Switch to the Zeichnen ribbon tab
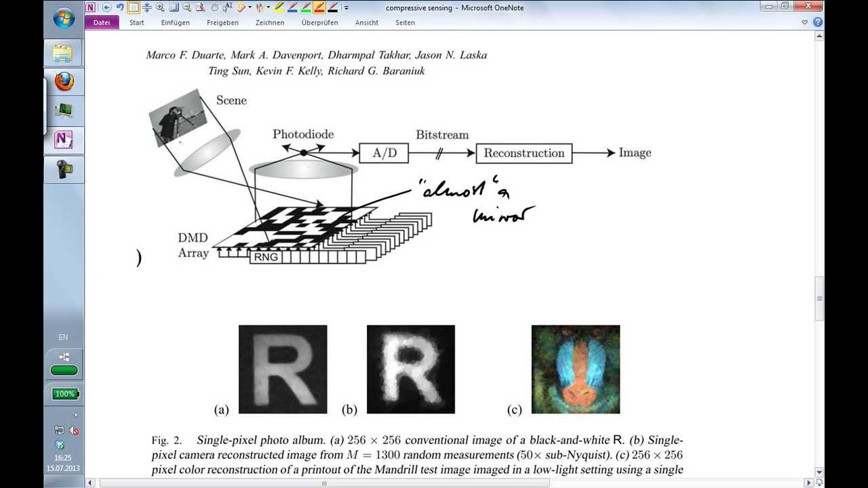 [269, 22]
